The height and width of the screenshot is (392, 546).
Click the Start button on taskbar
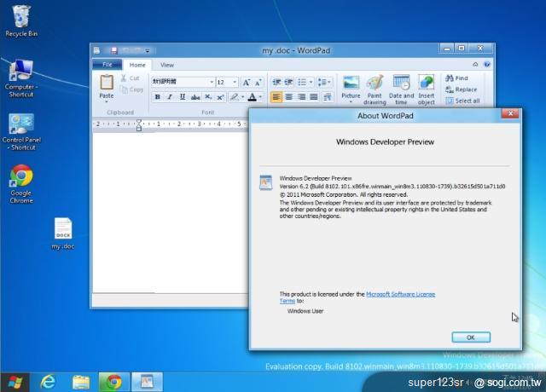click(15, 382)
